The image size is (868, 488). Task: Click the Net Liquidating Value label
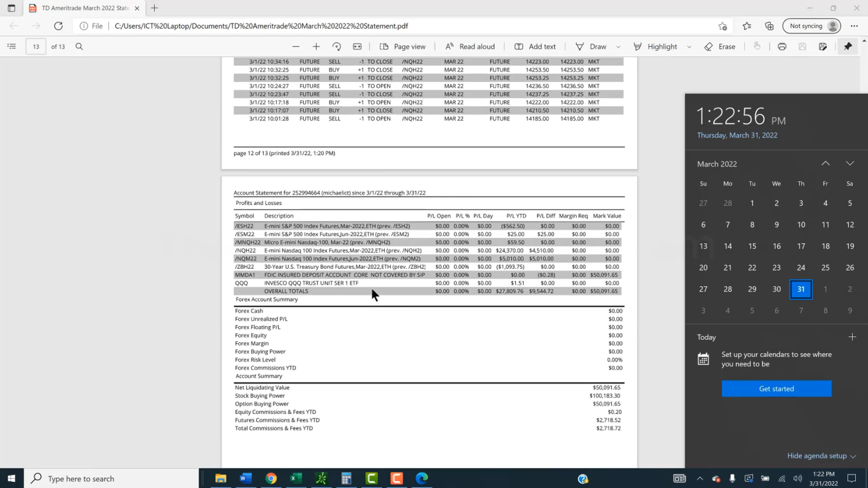[262, 387]
